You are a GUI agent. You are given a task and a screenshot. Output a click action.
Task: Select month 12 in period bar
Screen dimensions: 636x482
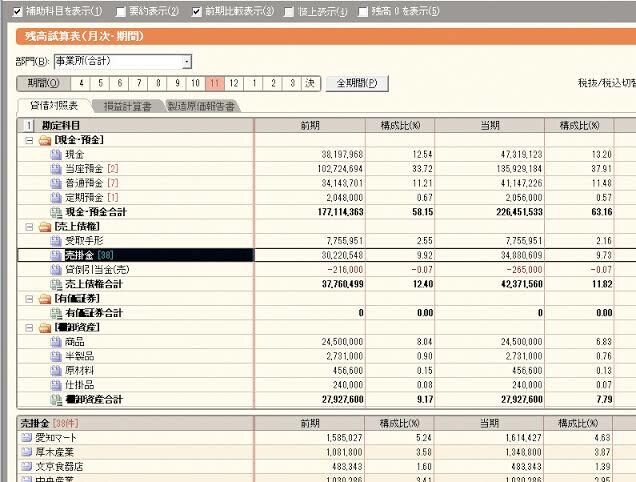click(x=234, y=84)
